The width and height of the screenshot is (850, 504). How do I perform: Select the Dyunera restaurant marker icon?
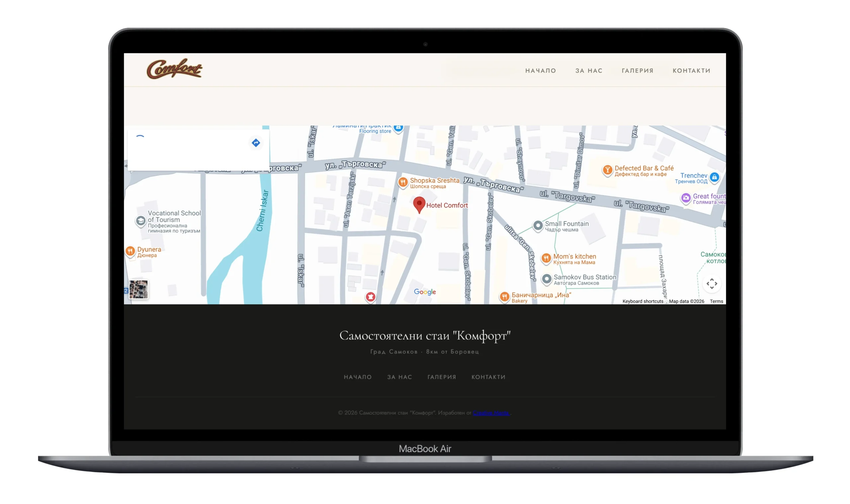click(x=130, y=251)
